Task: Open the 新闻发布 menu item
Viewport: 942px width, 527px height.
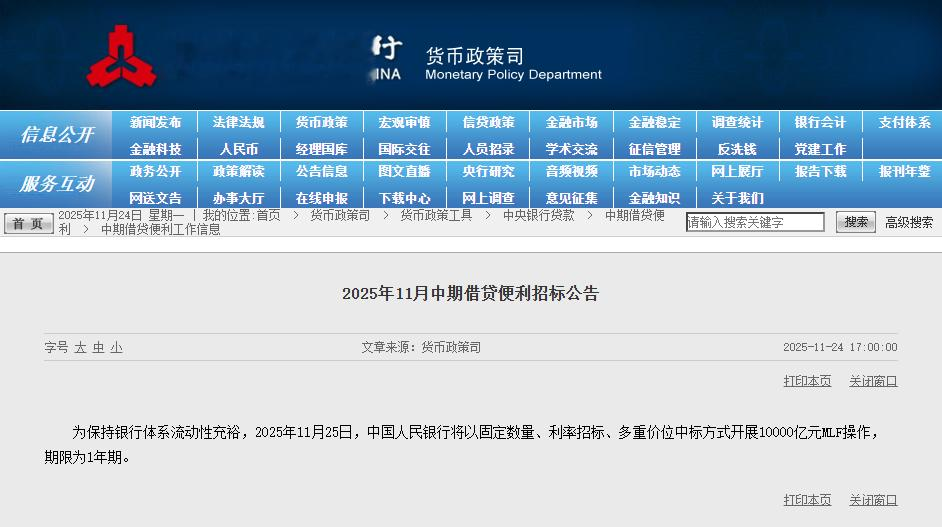Action: pos(155,123)
